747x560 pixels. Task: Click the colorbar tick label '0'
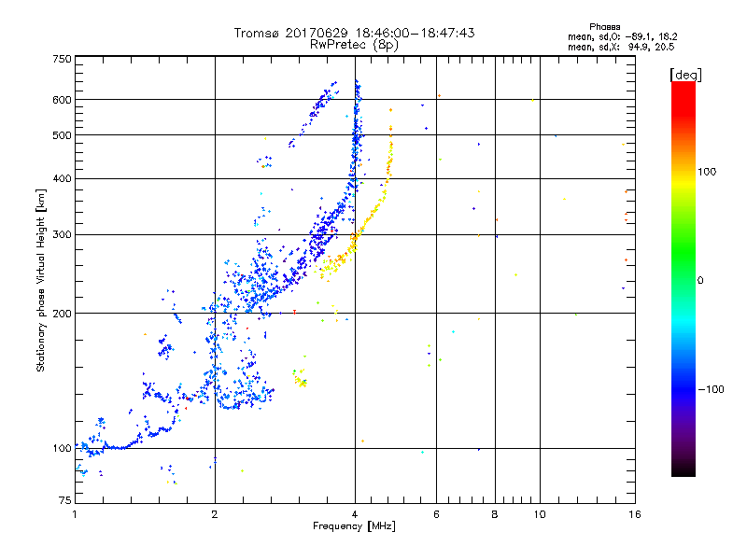pos(700,280)
